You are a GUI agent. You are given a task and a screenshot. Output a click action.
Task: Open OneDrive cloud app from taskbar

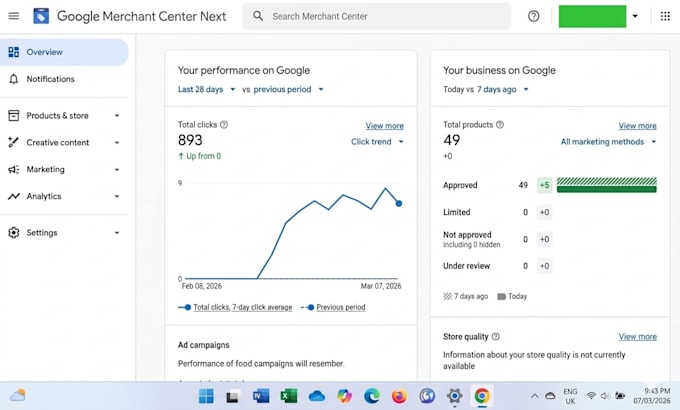point(317,396)
